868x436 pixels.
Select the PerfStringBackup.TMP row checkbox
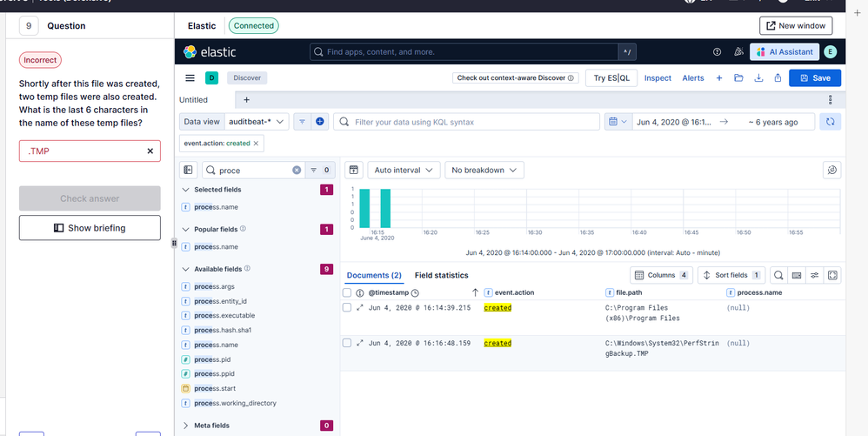coord(347,343)
